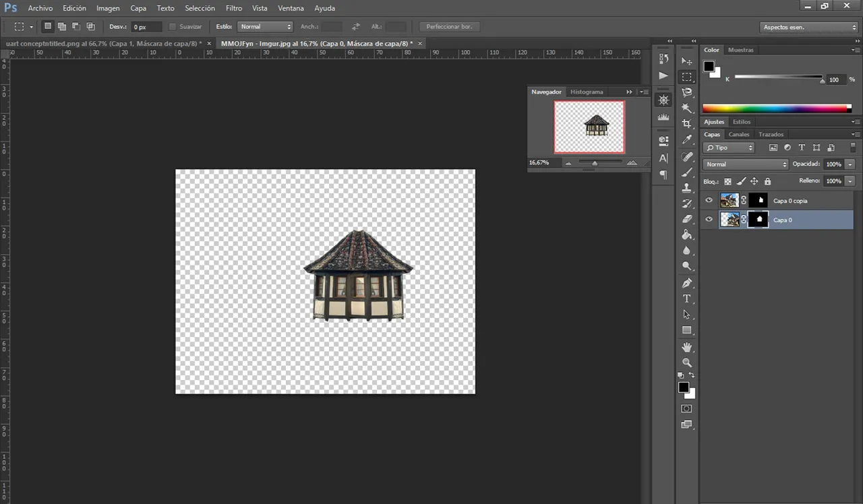Choose Subtract from selection mode
This screenshot has width=863, height=504.
tap(76, 27)
